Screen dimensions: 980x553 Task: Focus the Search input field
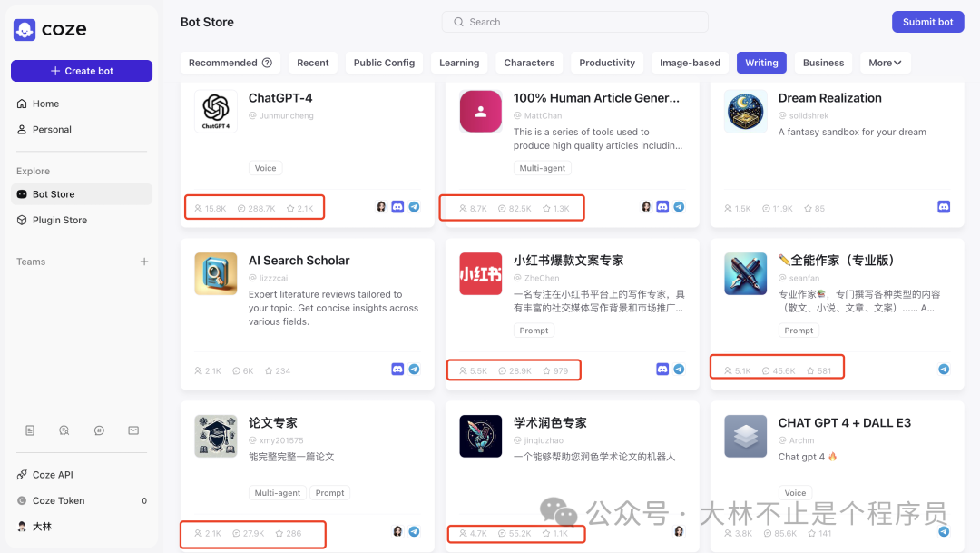coord(575,22)
